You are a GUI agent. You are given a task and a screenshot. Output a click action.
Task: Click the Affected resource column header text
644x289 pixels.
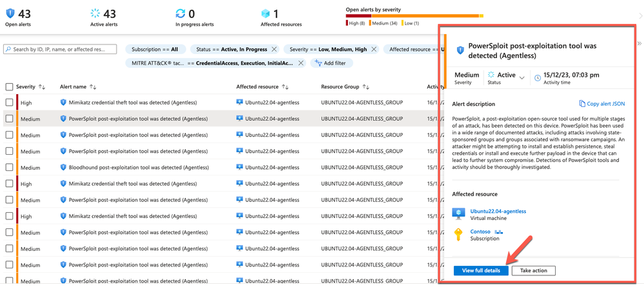(257, 86)
